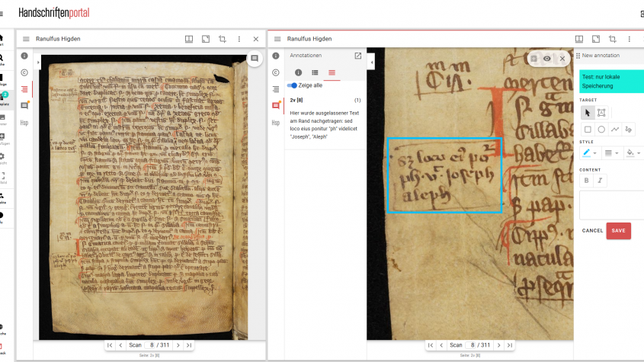The image size is (644, 362).
Task: Toggle italic formatting in content
Action: 600,181
